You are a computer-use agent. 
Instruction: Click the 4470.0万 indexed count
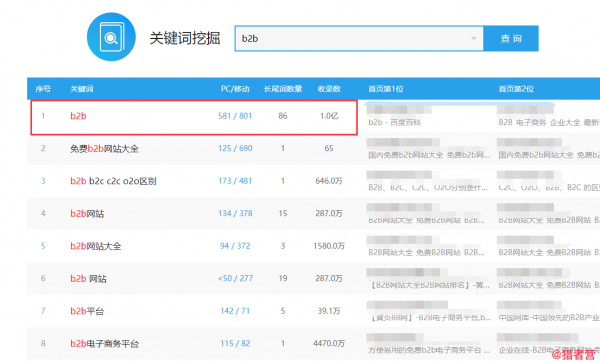(329, 343)
